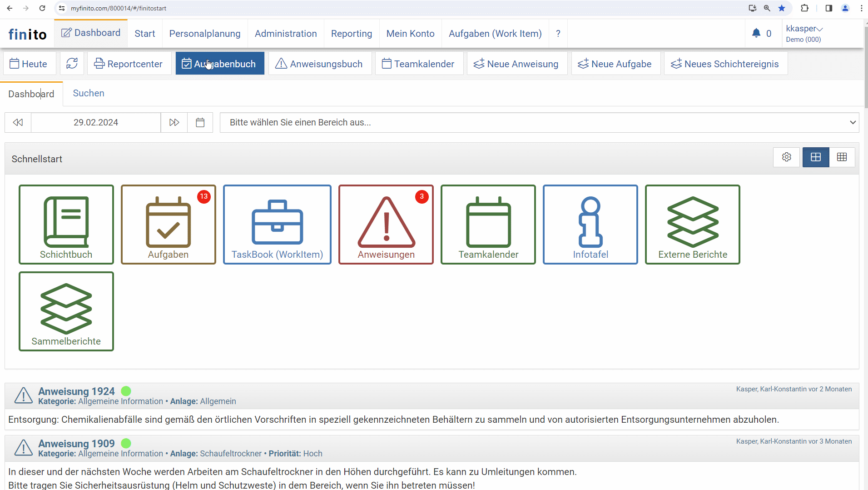This screenshot has height=490, width=868.
Task: Switch to compact table grid view
Action: pos(842,157)
